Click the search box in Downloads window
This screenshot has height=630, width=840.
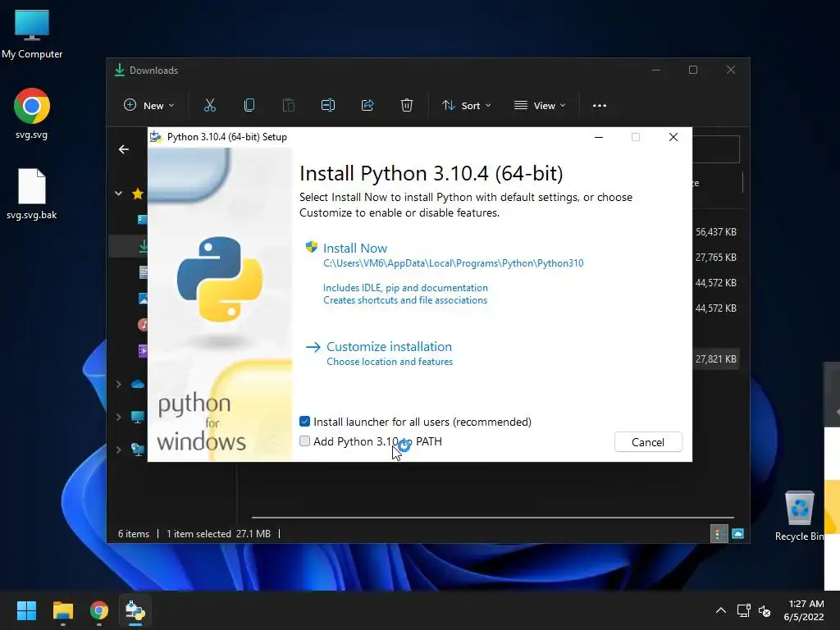click(715, 149)
